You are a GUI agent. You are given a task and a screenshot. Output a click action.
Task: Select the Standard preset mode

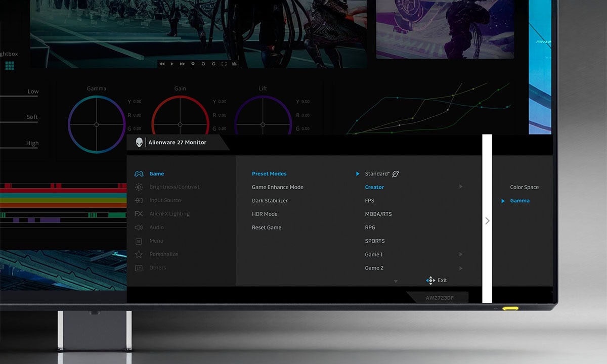point(377,173)
